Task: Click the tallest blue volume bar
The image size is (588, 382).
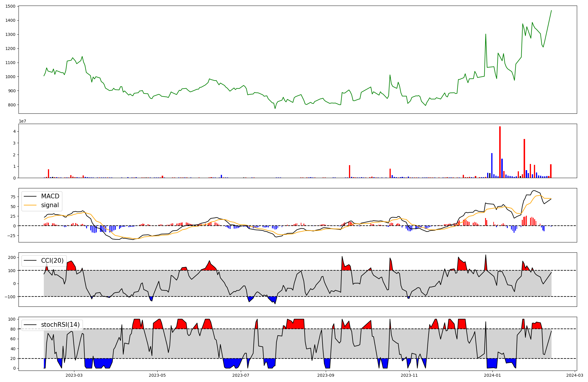Action: point(492,165)
